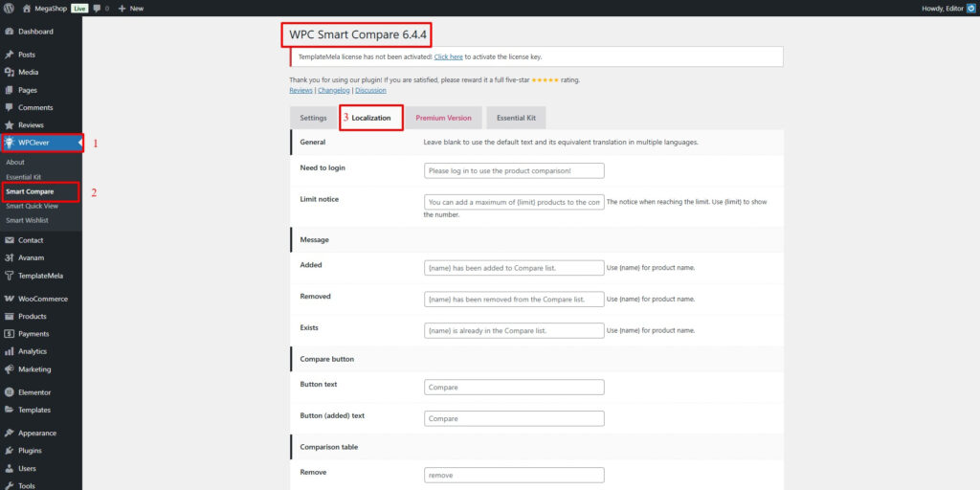Click Howdy, Editor account menu

tap(948, 9)
